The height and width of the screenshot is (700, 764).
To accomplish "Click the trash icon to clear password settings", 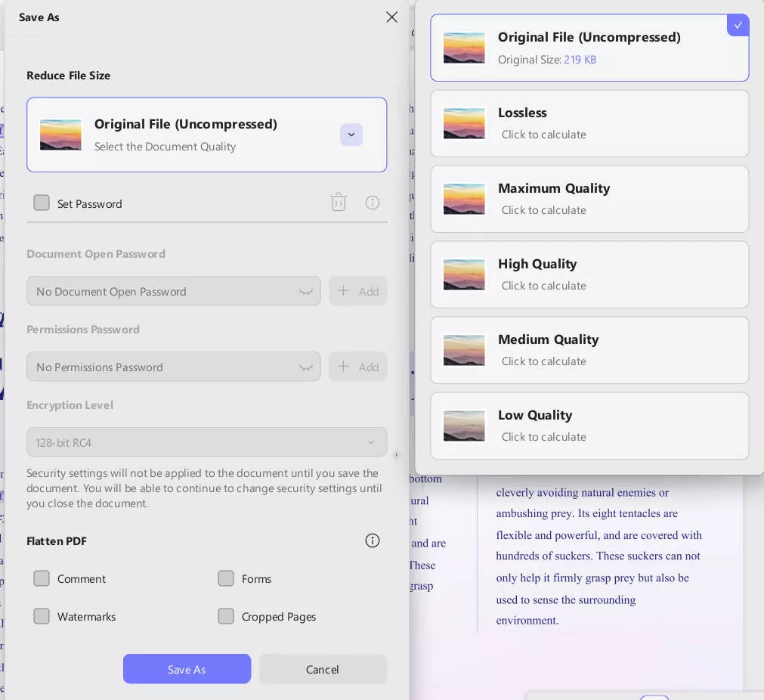I will (339, 202).
